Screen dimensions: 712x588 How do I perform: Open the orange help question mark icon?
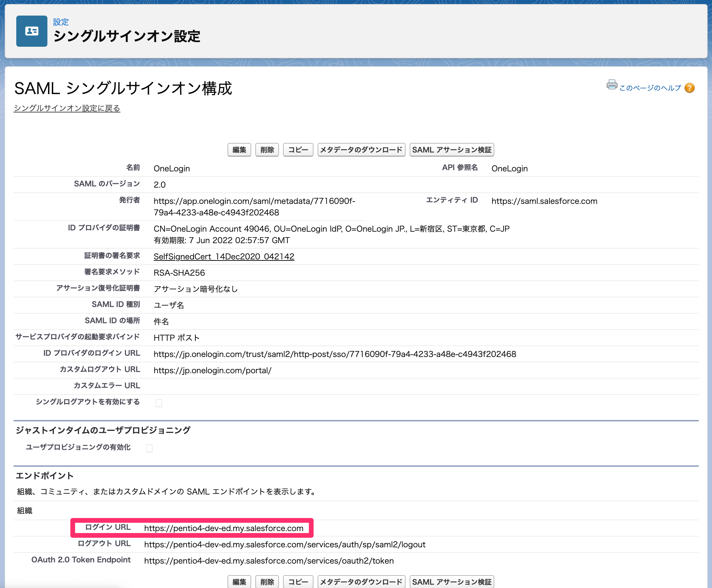pos(689,88)
